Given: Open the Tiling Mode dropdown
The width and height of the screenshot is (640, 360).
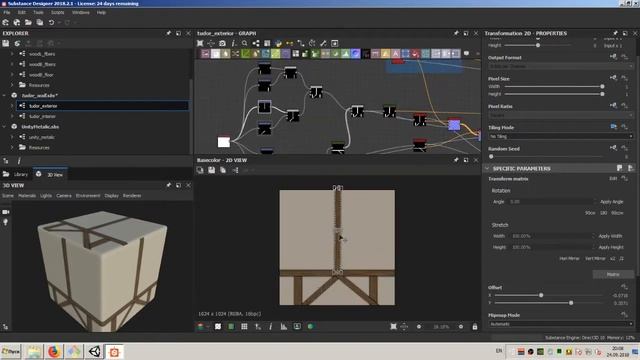Looking at the screenshot, I should pyautogui.click(x=561, y=136).
